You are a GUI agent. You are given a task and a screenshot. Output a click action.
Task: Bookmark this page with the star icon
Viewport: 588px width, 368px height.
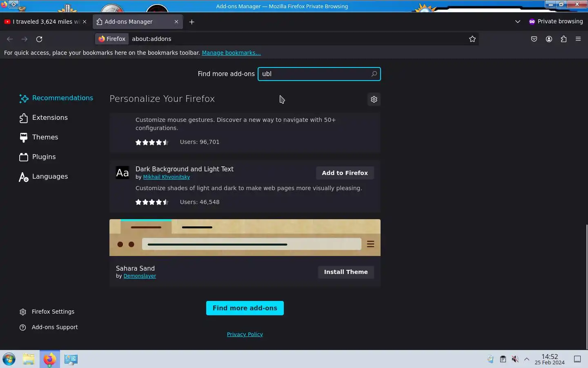(x=472, y=39)
